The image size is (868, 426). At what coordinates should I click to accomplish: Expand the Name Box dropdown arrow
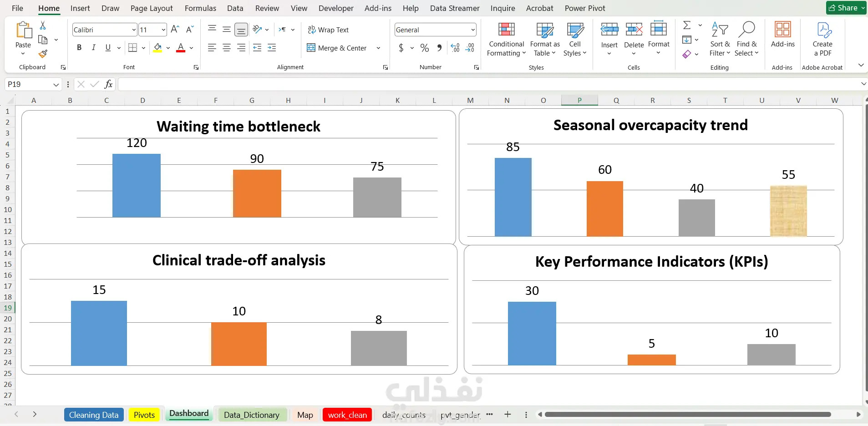[x=56, y=85]
